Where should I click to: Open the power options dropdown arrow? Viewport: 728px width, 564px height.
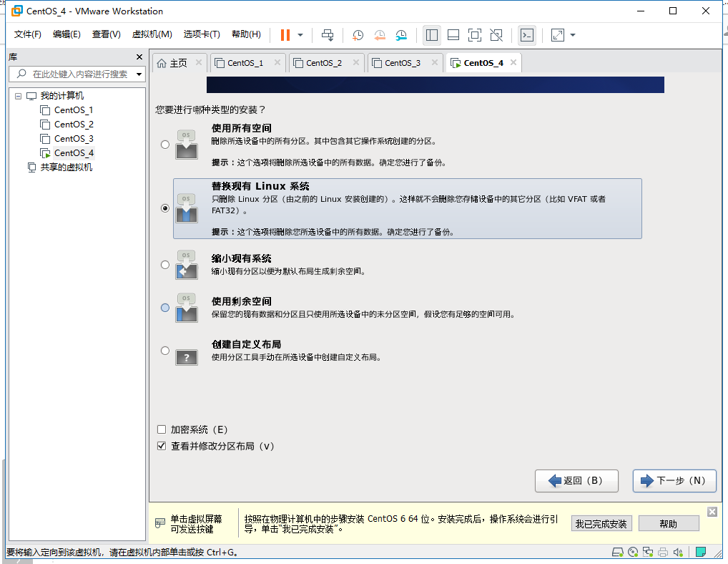300,35
